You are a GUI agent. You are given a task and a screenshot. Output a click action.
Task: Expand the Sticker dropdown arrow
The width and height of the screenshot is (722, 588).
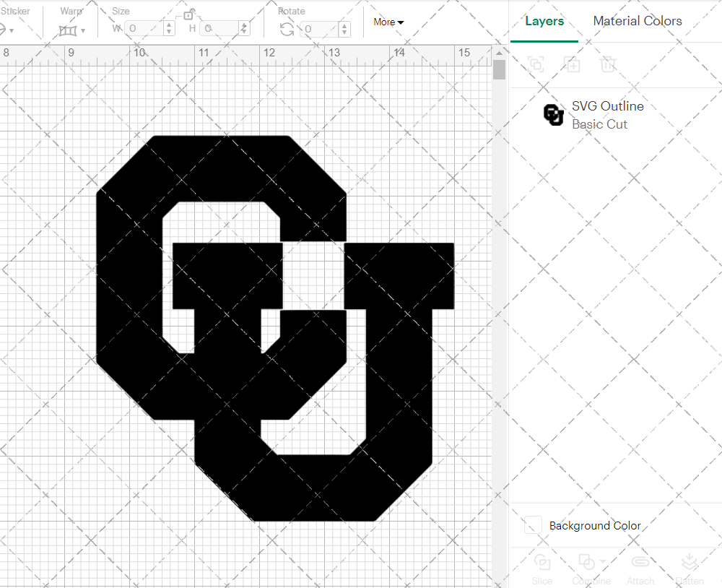pyautogui.click(x=12, y=31)
